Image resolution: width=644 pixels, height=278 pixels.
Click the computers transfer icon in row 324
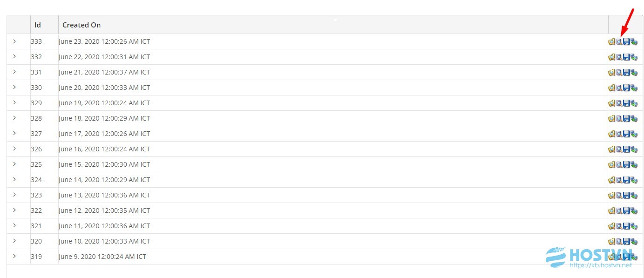tap(634, 180)
